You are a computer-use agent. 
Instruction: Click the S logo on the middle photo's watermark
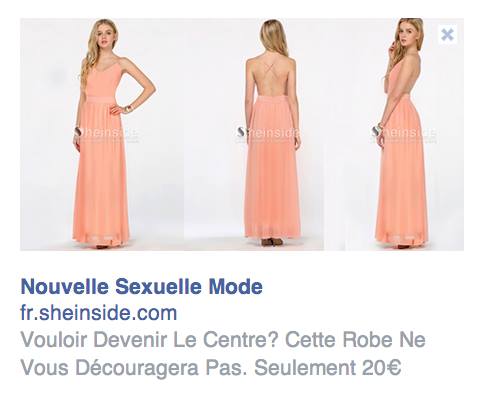click(241, 132)
